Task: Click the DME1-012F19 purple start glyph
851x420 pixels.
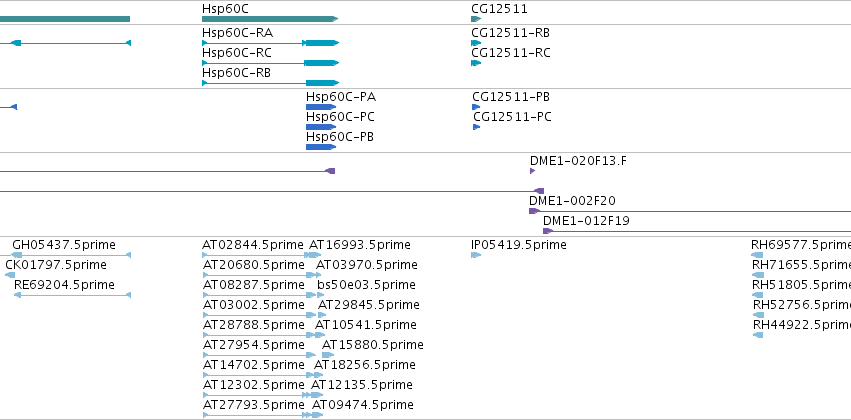Action: click(x=548, y=231)
